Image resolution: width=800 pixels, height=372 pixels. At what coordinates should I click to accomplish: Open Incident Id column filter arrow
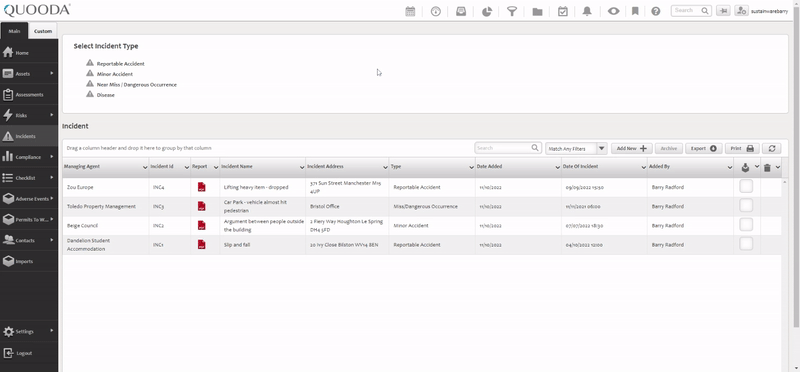point(186,167)
